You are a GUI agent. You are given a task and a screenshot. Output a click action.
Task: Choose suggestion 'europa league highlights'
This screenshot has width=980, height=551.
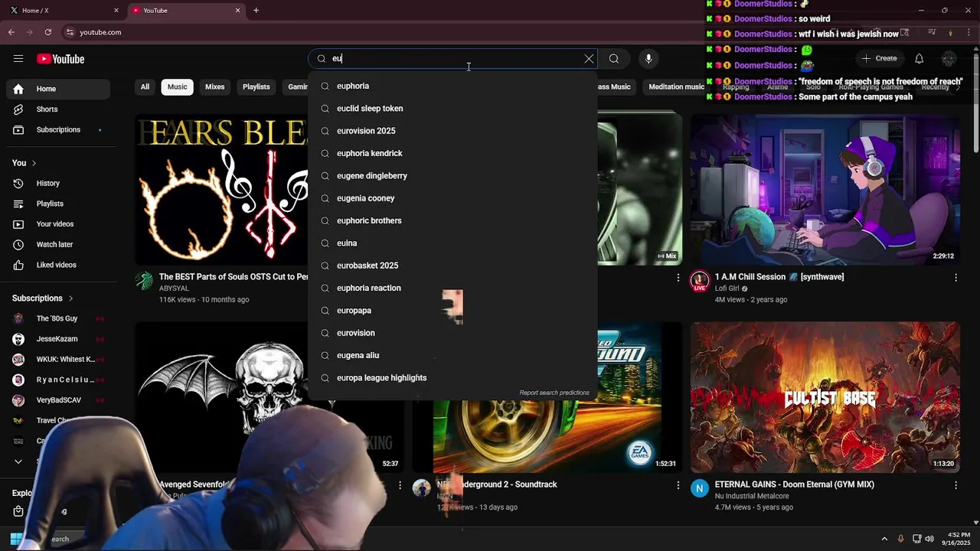pyautogui.click(x=452, y=378)
